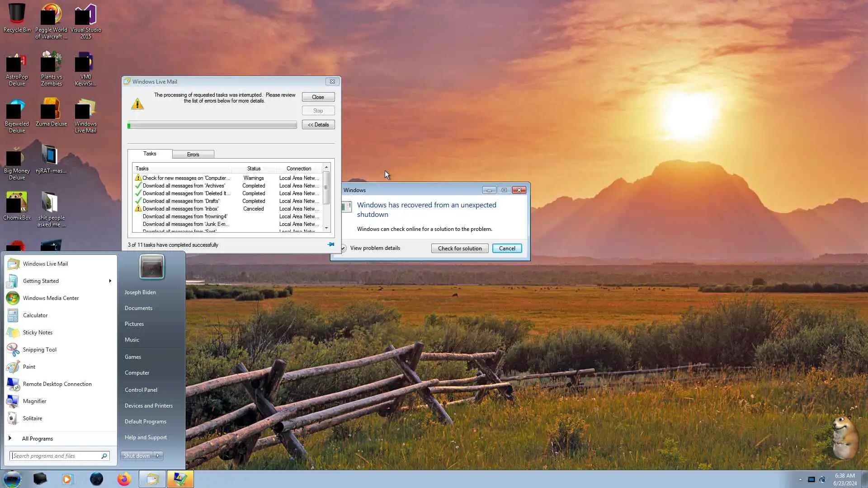Viewport: 868px width, 488px height.
Task: Open Shut down options arrow
Action: click(x=158, y=456)
